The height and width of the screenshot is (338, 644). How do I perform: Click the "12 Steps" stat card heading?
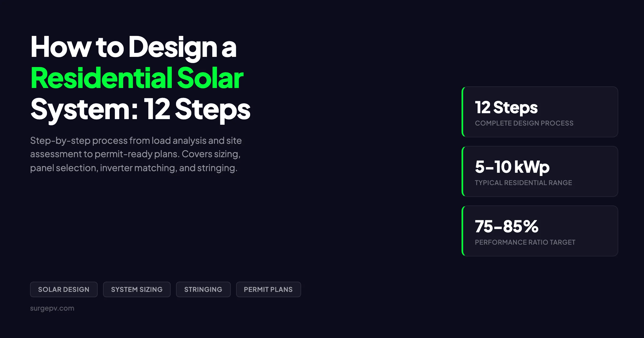pos(506,108)
